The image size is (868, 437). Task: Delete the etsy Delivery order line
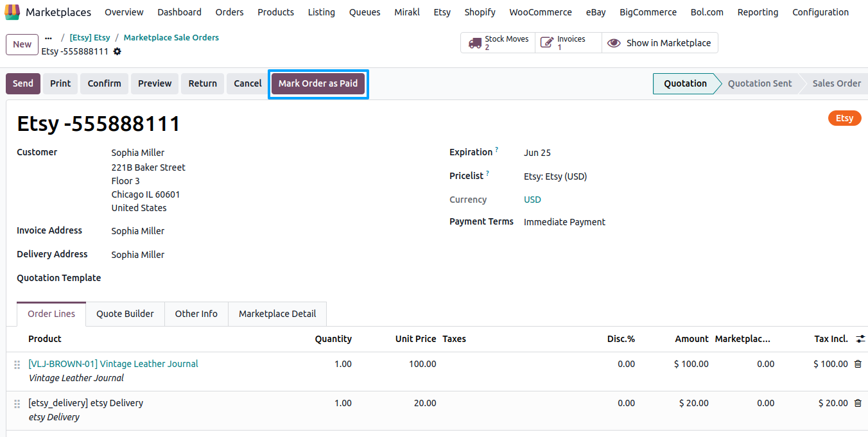[x=858, y=403]
